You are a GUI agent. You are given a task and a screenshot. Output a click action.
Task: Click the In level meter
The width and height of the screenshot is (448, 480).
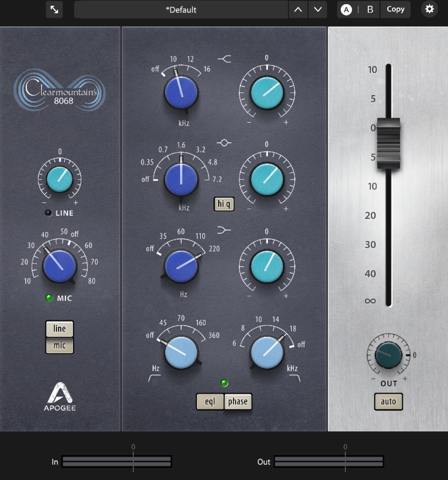tap(117, 461)
